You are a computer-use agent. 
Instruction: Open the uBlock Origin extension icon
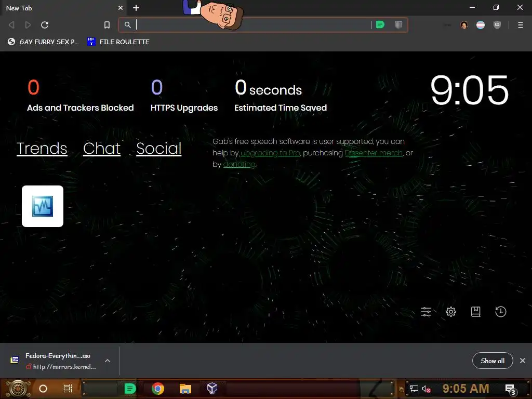(497, 25)
